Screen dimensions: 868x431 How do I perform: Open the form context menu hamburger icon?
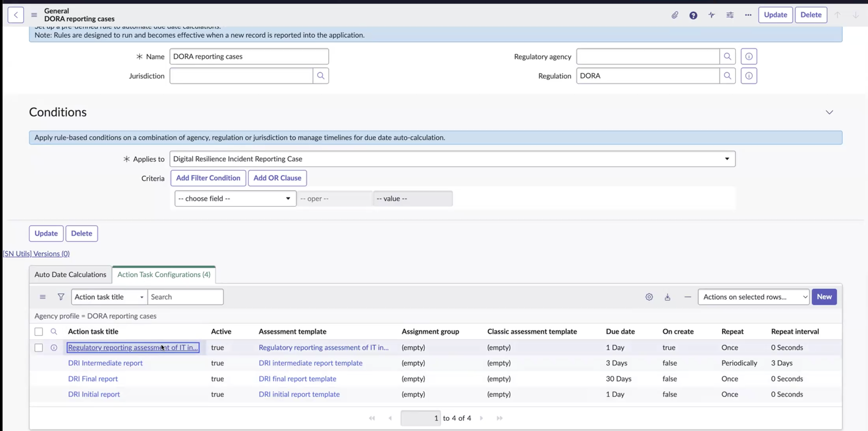coord(34,15)
